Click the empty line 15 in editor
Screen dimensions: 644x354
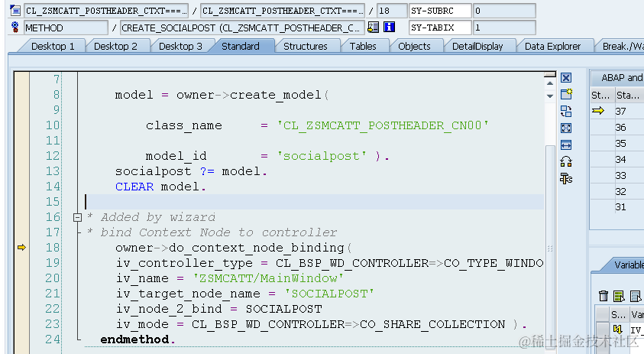coord(314,202)
